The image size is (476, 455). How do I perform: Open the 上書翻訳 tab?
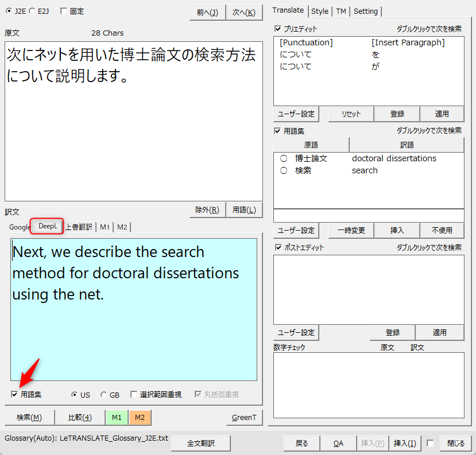click(x=78, y=227)
